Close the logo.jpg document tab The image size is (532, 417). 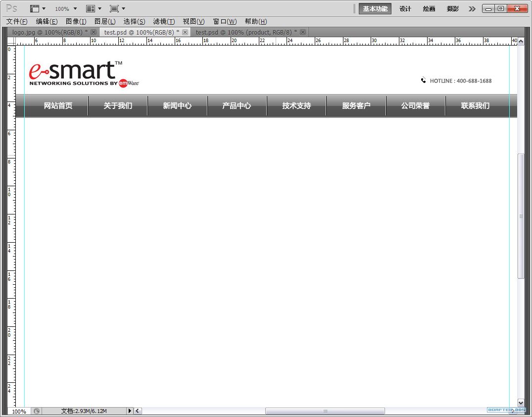[94, 32]
